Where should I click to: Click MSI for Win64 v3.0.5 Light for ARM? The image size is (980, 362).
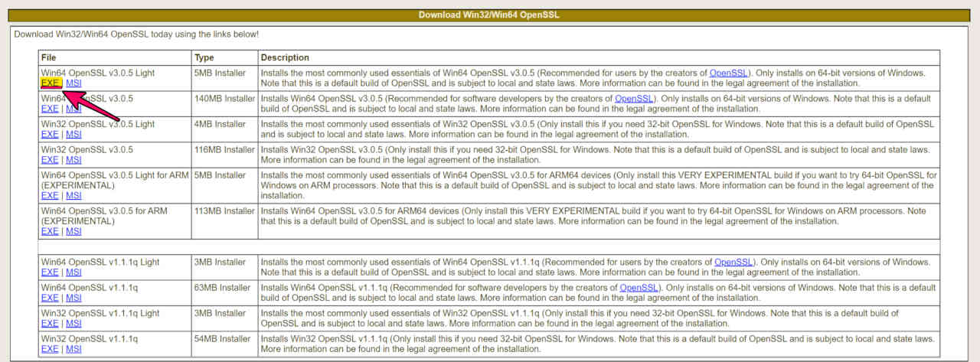(73, 196)
